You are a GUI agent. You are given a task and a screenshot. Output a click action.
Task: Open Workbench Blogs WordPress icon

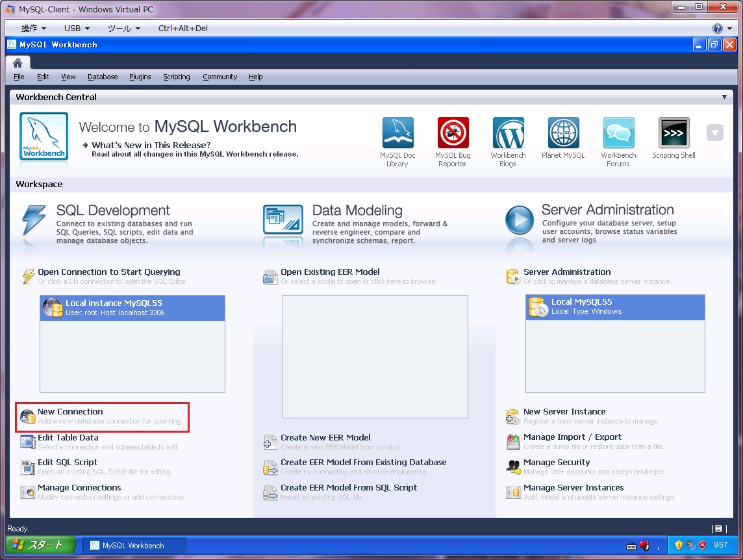508,133
